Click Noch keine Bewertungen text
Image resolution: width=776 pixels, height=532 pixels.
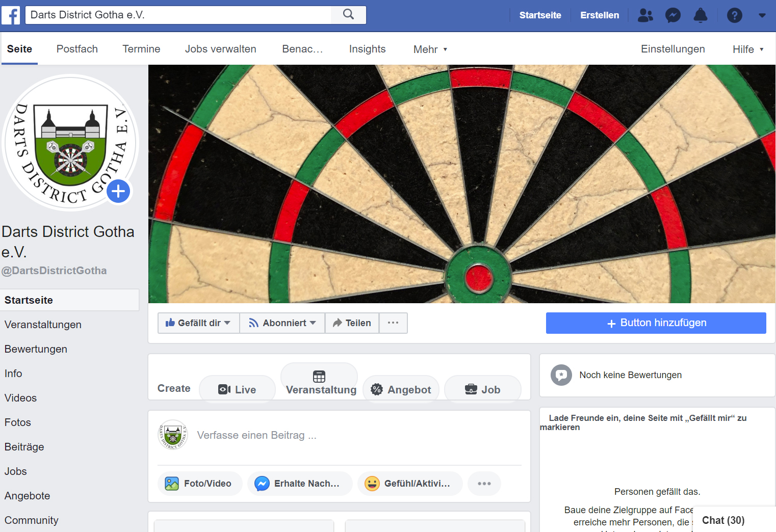630,375
